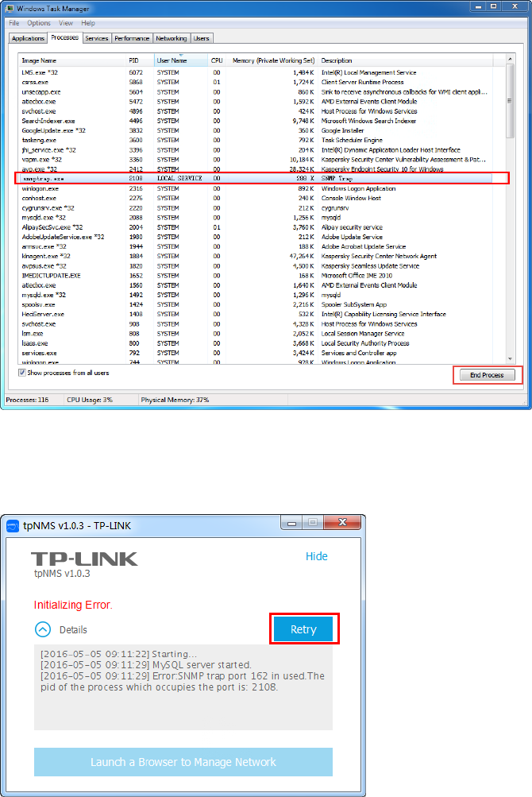Select the vapm.exe *32 process
Viewport: 532px width, 797px height.
pos(256,160)
